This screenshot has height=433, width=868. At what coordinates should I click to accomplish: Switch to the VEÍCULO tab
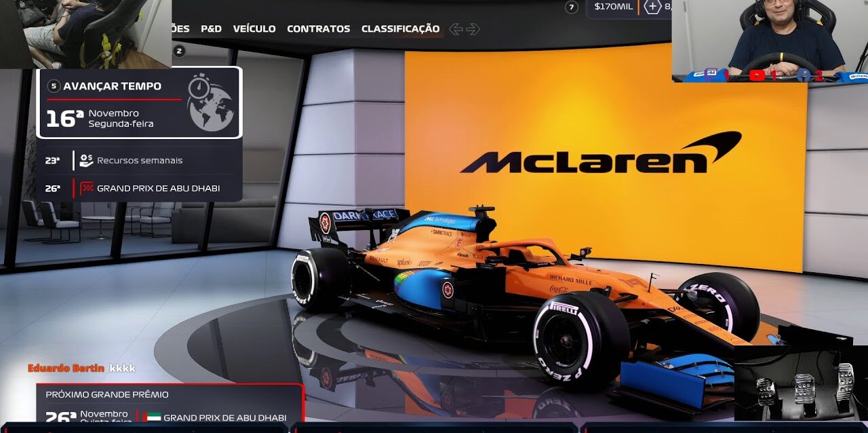[254, 29]
